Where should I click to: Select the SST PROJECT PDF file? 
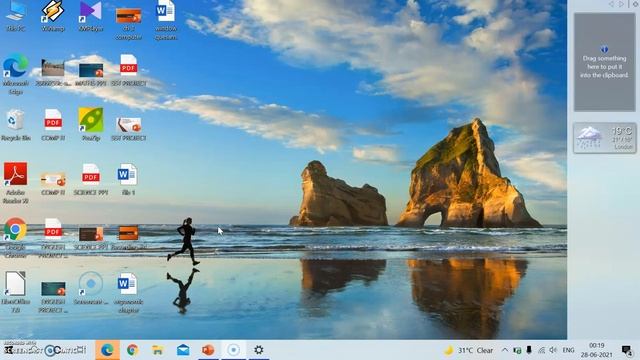pos(128,70)
